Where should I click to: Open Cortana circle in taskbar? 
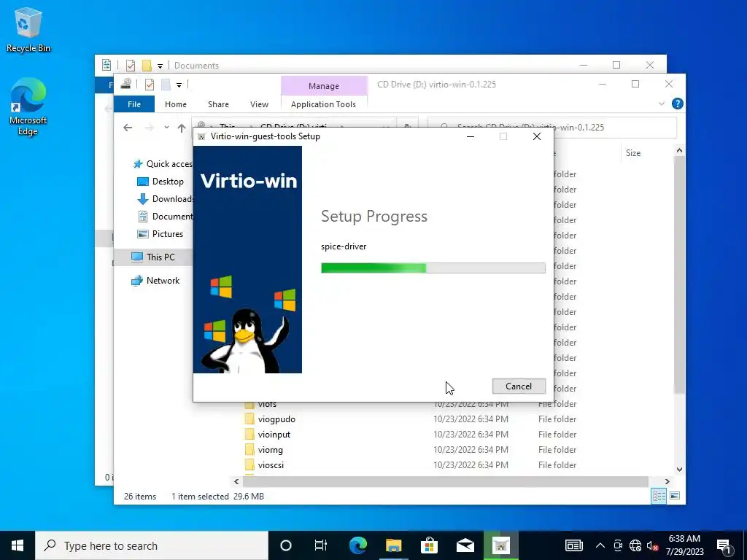pos(286,545)
